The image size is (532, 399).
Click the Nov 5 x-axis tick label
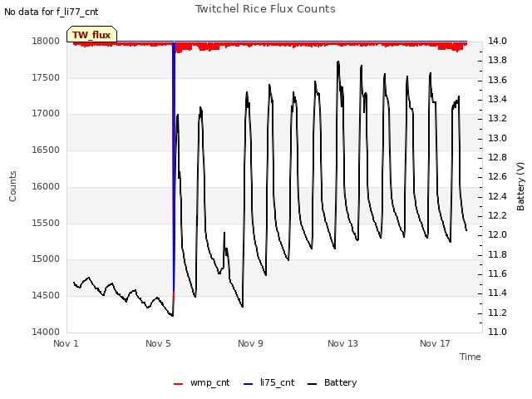158,343
